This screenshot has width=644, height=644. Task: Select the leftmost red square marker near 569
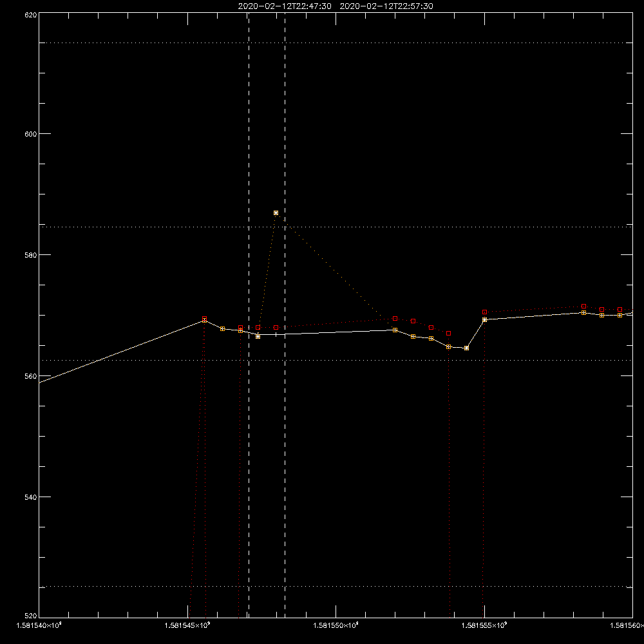(205, 319)
